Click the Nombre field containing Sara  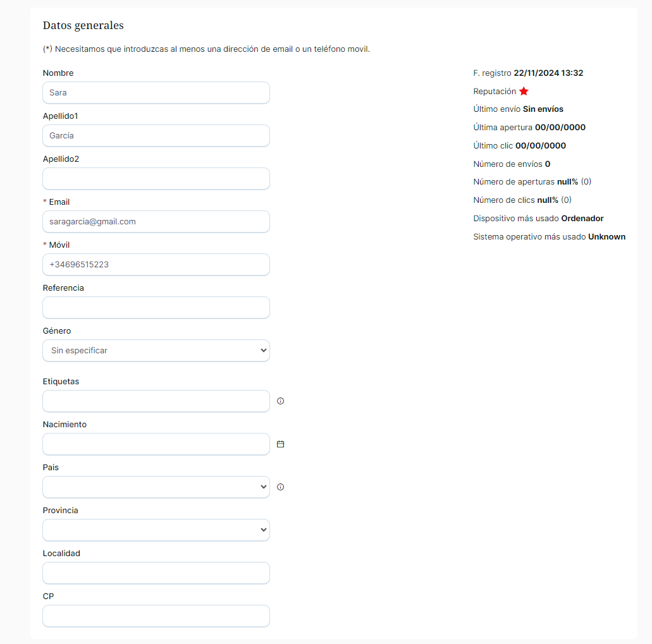pos(156,93)
